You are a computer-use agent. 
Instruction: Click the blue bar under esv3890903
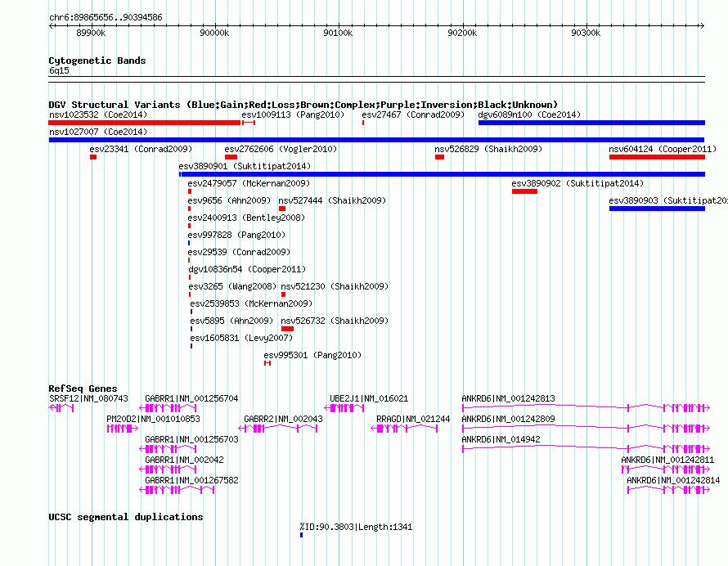(657, 209)
